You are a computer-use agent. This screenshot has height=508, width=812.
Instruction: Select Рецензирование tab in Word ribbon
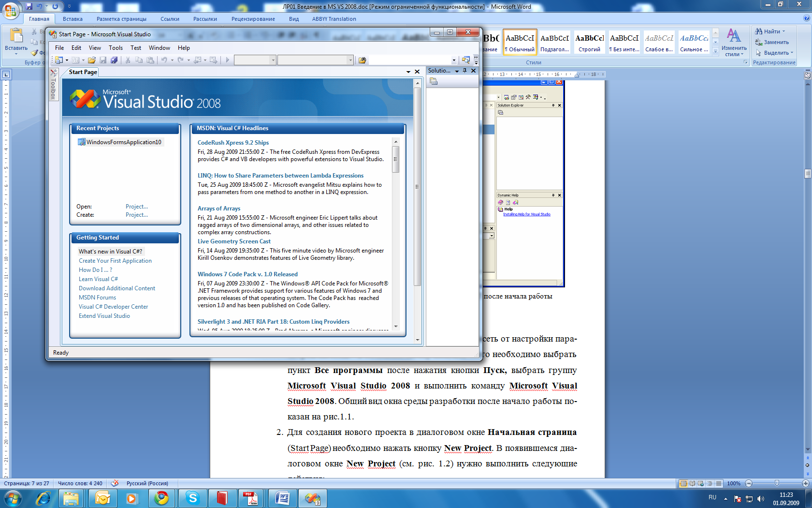tap(253, 19)
